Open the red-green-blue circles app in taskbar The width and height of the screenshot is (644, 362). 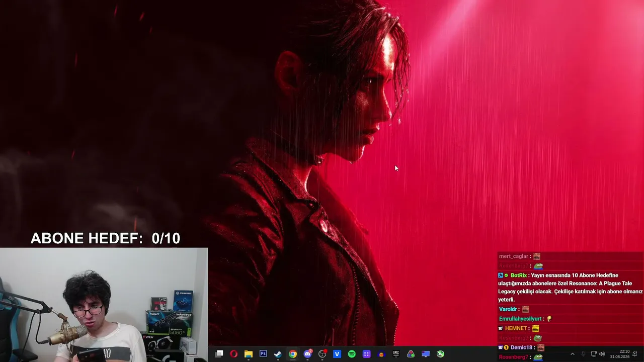pos(411,354)
